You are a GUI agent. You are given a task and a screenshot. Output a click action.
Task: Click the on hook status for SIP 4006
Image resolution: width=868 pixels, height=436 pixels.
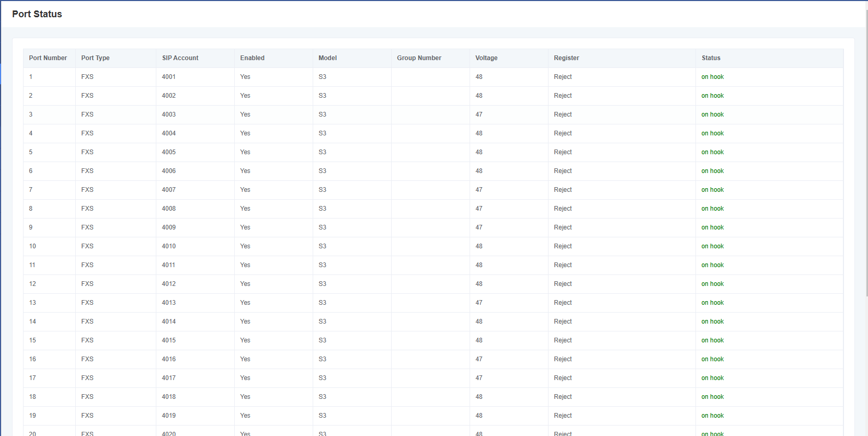coord(713,171)
